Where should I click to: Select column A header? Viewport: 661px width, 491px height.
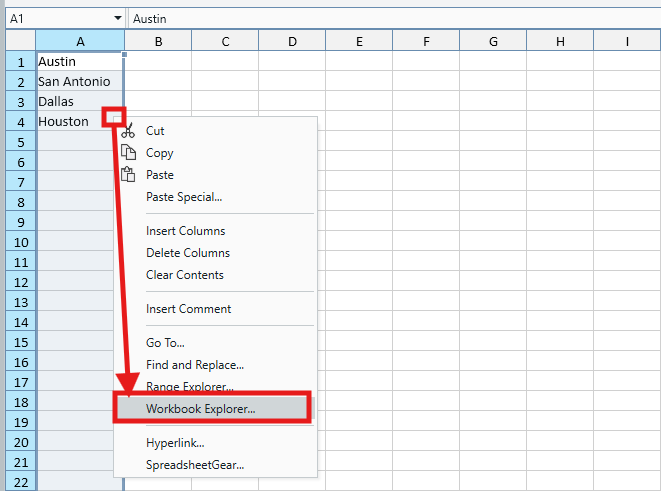80,41
